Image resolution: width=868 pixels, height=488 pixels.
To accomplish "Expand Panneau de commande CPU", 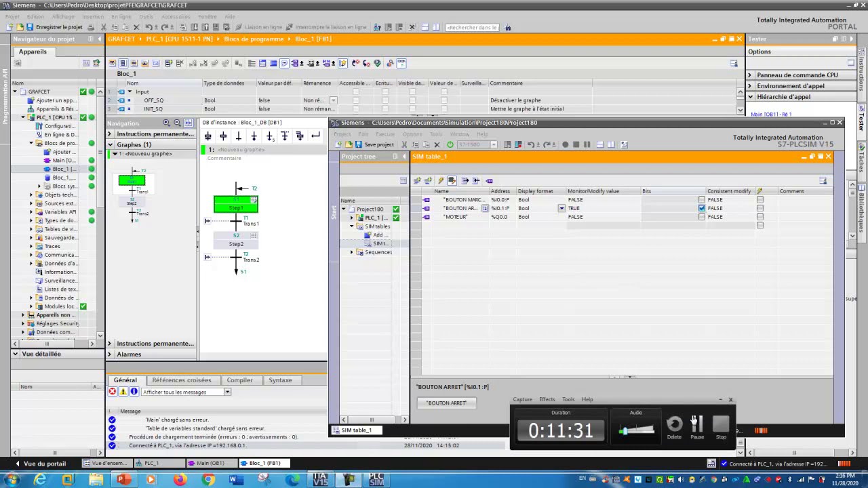I will pos(750,75).
